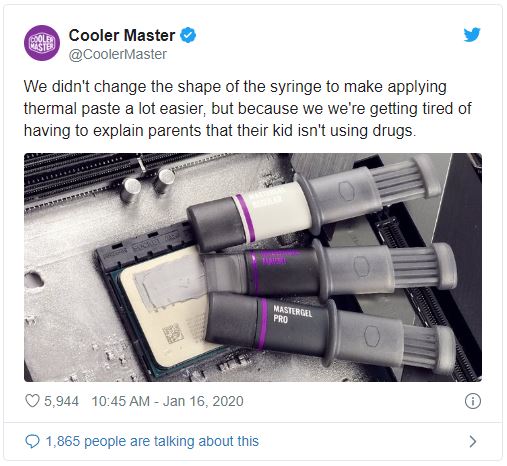This screenshot has height=466, width=507.
Task: Open the 10:45 AM - Jan 16, 2020 timestamp
Action: point(168,401)
